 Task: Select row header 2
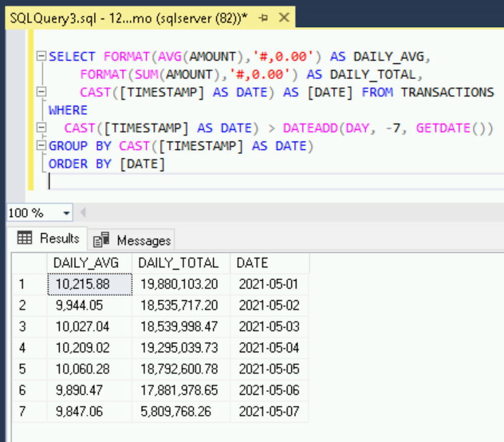point(30,305)
